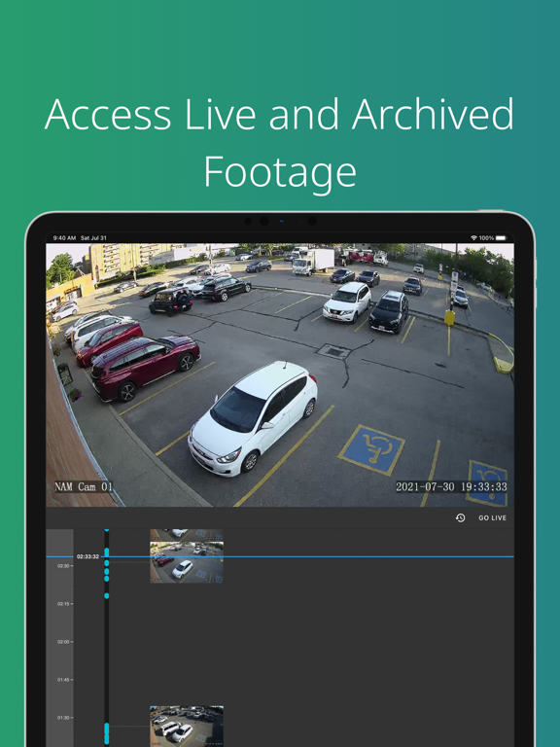Click the 02:30 timeline tick label

click(x=63, y=566)
